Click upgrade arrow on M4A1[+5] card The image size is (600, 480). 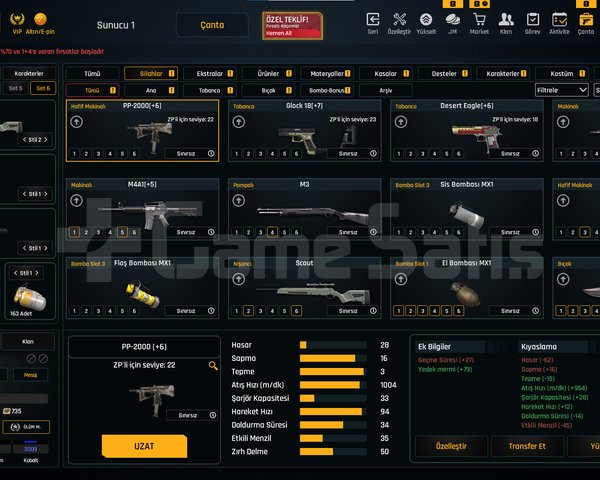pos(77,200)
